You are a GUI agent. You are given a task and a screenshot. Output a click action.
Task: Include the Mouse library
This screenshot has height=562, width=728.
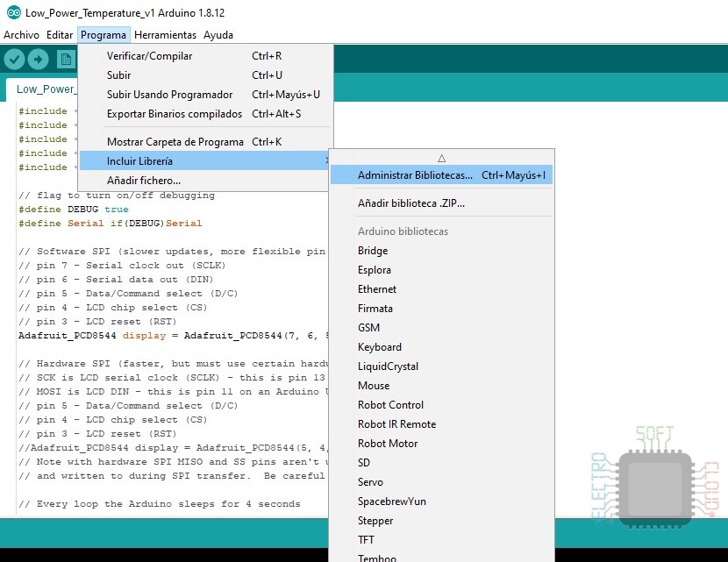click(x=441, y=386)
